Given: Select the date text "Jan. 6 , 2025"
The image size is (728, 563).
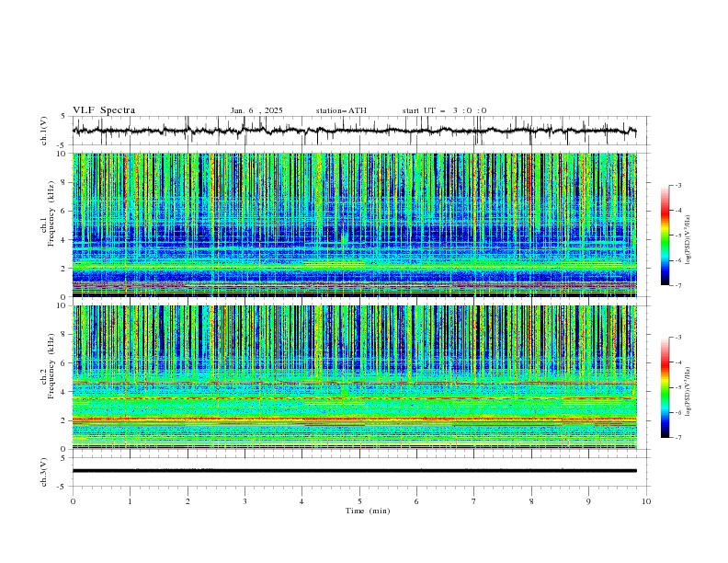Looking at the screenshot, I should point(256,110).
